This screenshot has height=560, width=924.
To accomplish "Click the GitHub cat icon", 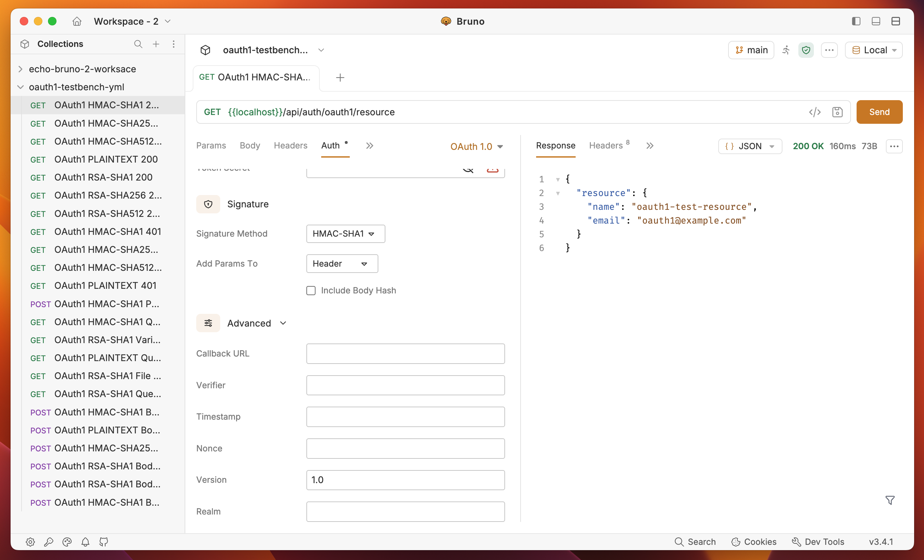I will (104, 542).
